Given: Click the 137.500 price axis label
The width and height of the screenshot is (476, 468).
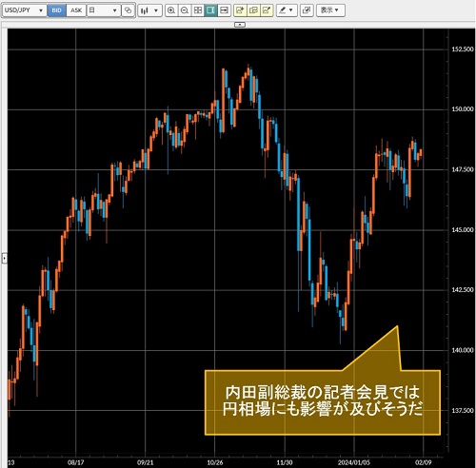Looking at the screenshot, I should 463,410.
